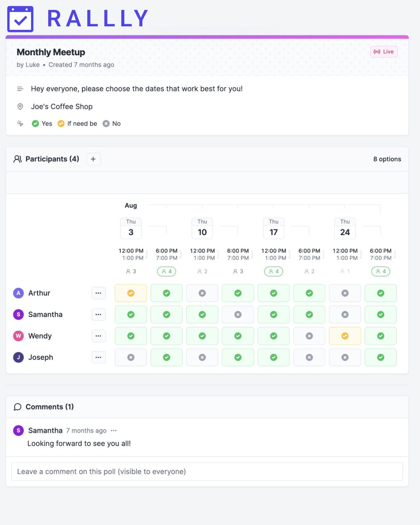Click the Live status badge
The height and width of the screenshot is (525, 420).
[383, 52]
